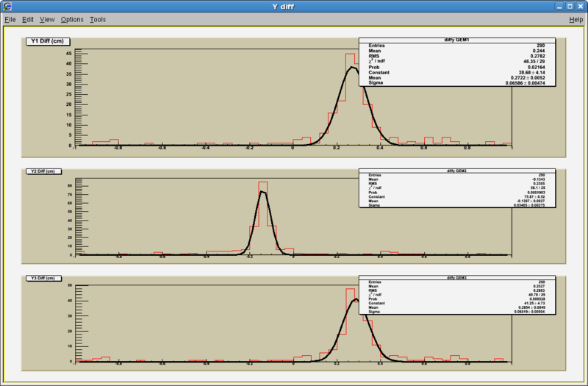Click the Entries 290 row in GEM2 stats
Screen dimensions: 588x386
pos(456,175)
